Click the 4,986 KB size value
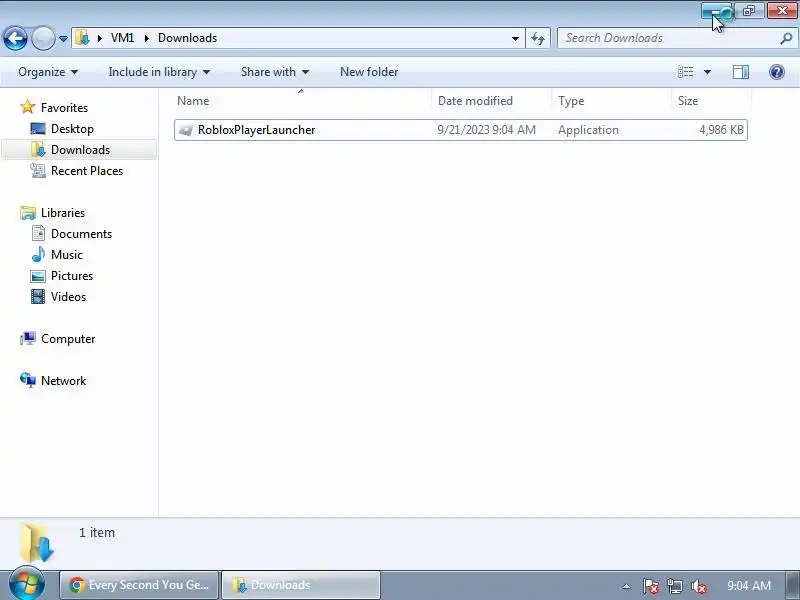This screenshot has height=600, width=800. point(721,130)
